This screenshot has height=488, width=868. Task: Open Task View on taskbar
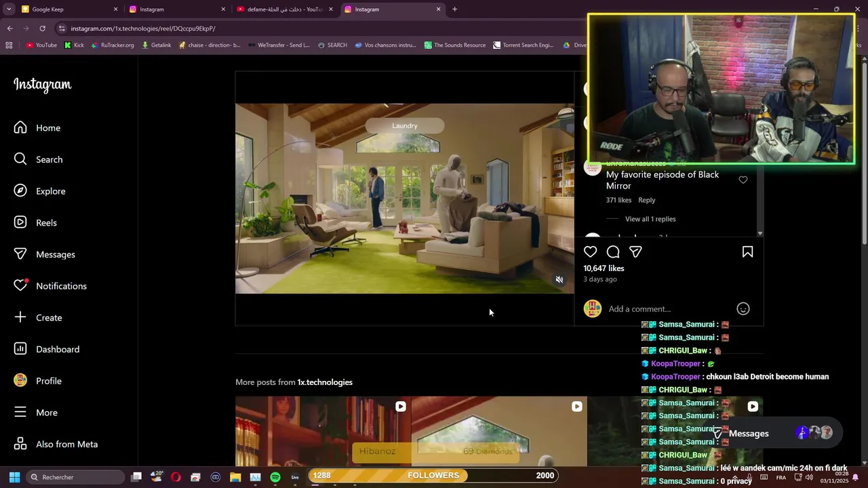point(136,477)
